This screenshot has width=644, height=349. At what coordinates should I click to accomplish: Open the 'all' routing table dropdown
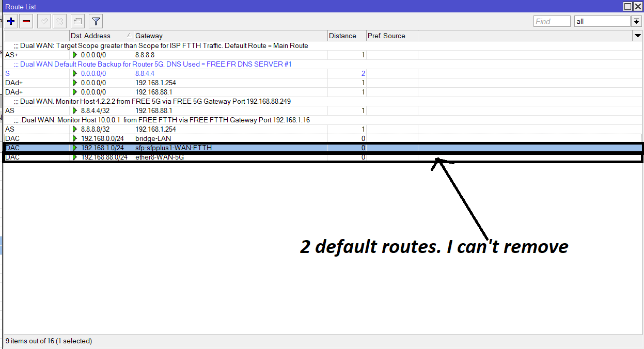(602, 21)
